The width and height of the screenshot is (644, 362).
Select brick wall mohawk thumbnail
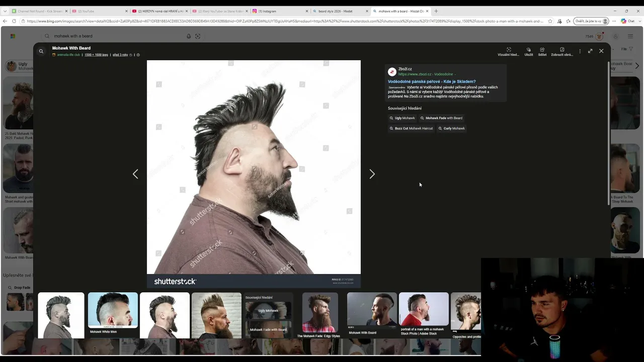216,315
